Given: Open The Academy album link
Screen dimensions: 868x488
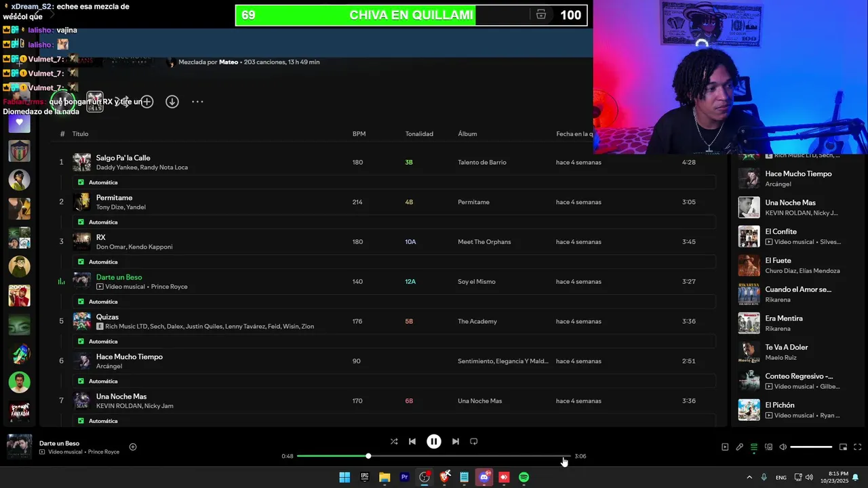Looking at the screenshot, I should click(x=477, y=321).
